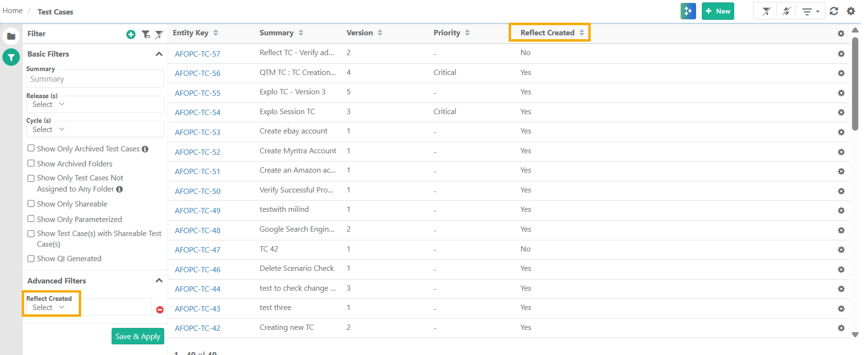This screenshot has width=868, height=355.
Task: Open column settings gear in table header
Action: 841,33
